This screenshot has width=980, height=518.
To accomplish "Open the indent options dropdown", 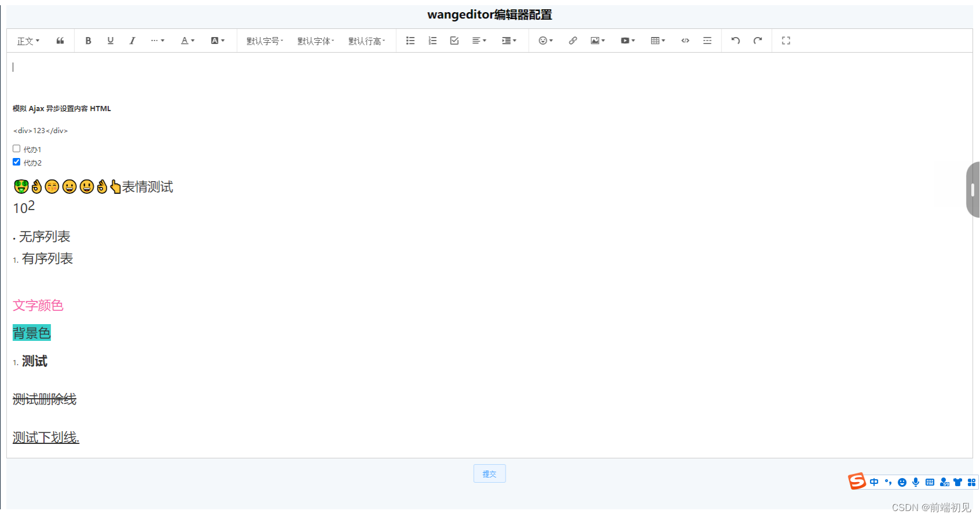I will coord(509,41).
